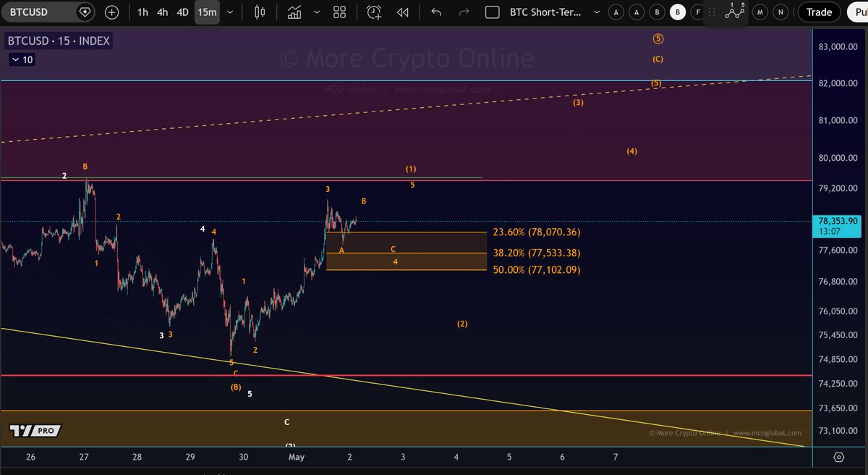The height and width of the screenshot is (475, 868).
Task: Click date 26 on the time axis
Action: [30, 457]
